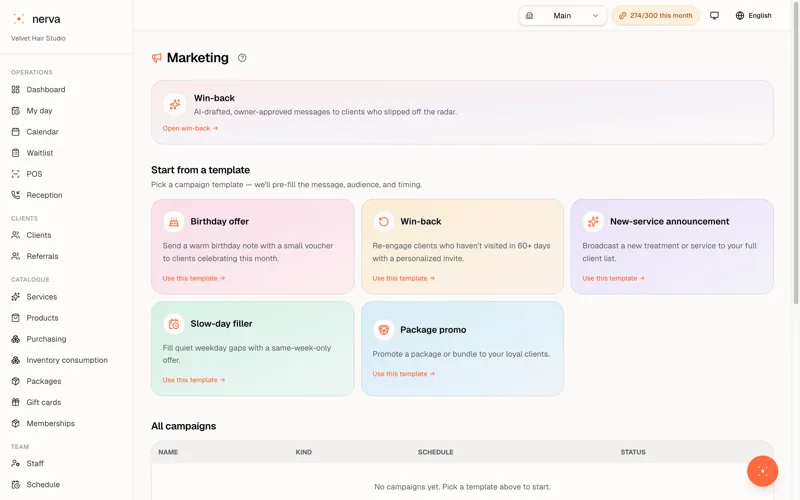Click the Slow-day filler calendar icon

coord(174,324)
